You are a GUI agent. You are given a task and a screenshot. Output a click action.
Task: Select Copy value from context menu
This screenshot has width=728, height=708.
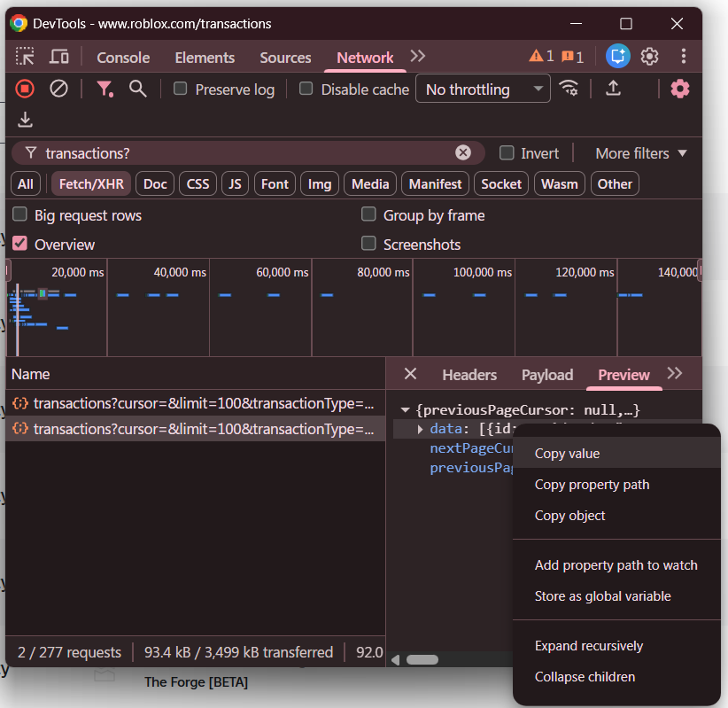pyautogui.click(x=567, y=453)
